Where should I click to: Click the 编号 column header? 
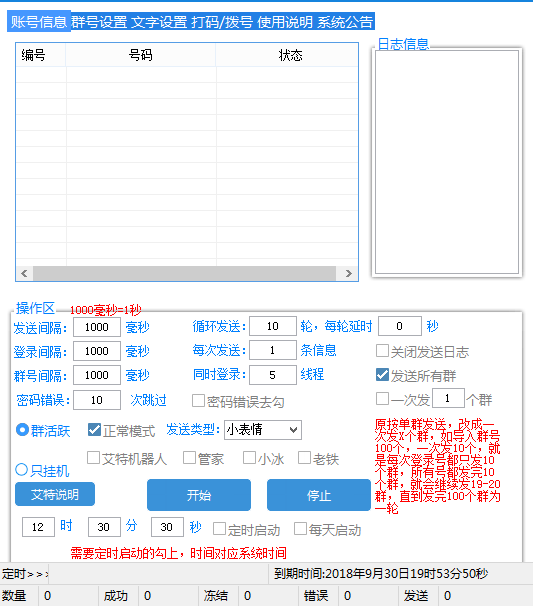click(41, 55)
